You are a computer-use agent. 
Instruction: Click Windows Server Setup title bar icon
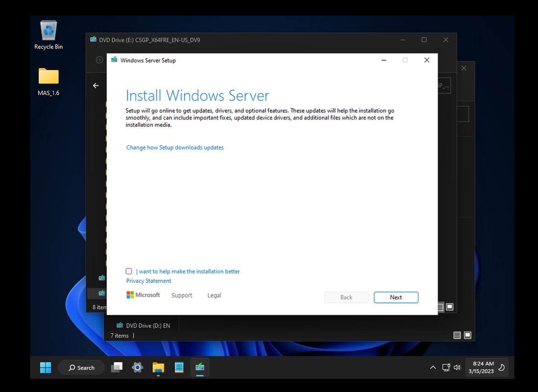coord(114,60)
